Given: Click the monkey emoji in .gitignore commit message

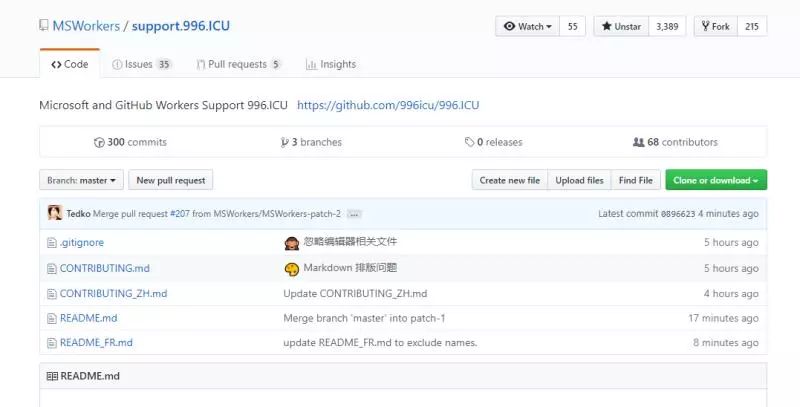Looking at the screenshot, I should point(291,243).
